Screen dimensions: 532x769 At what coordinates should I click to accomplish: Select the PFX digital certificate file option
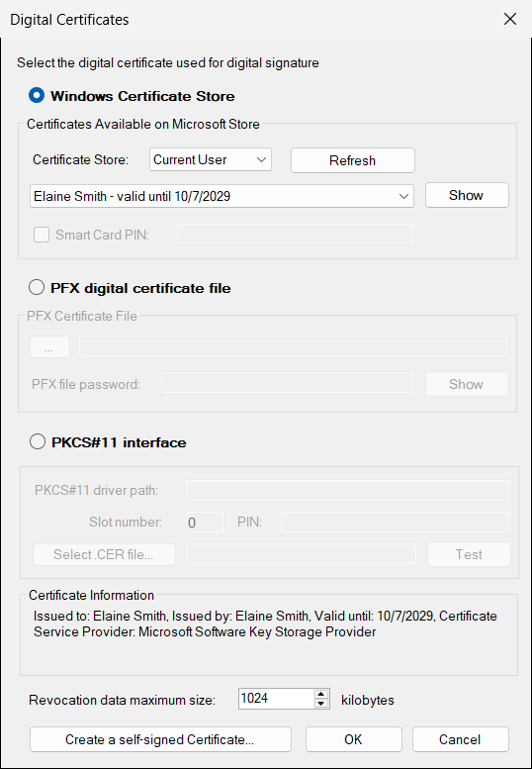click(37, 288)
